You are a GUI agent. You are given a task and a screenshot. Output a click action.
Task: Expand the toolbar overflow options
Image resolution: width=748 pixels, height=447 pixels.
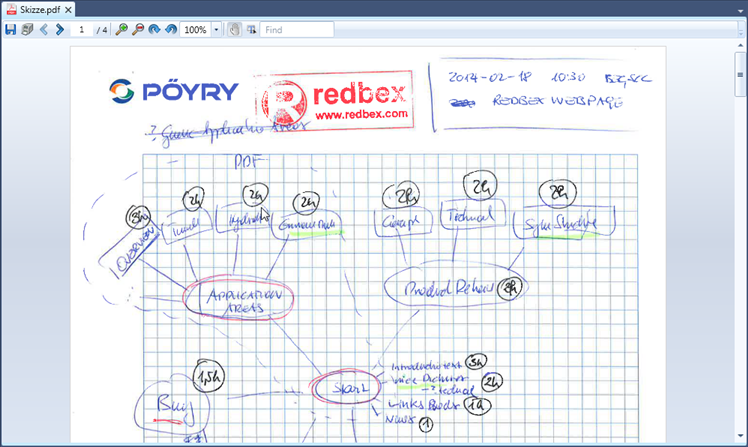[739, 30]
